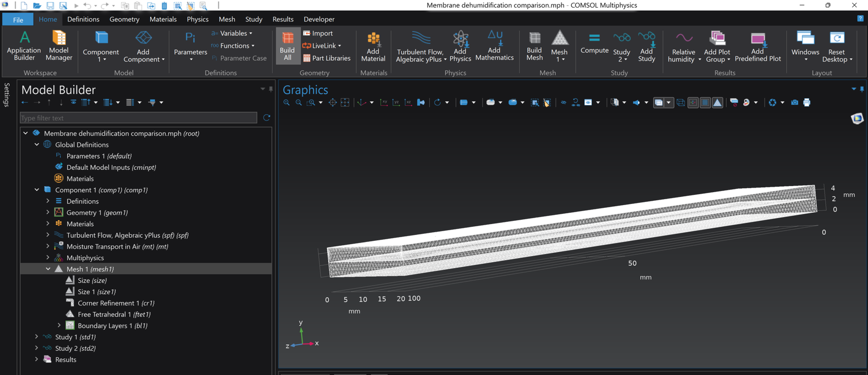Expand the Study 1 tree node
This screenshot has height=375, width=868.
coord(36,337)
